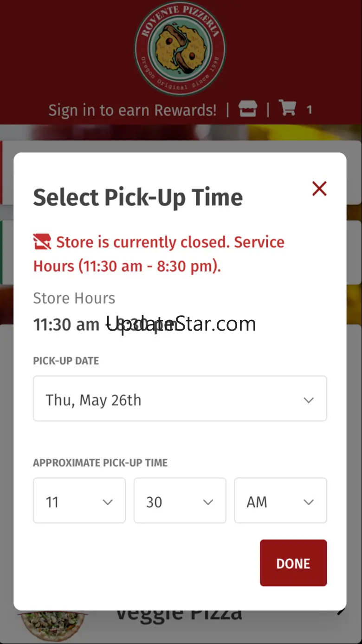Viewport: 362px width, 644px height.
Task: Click the chevron in the date selector
Action: pyautogui.click(x=309, y=400)
